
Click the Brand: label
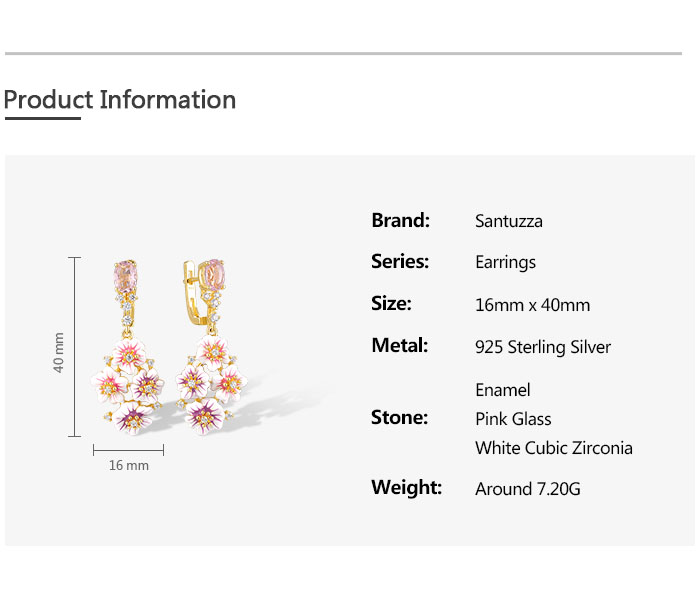[x=400, y=221]
